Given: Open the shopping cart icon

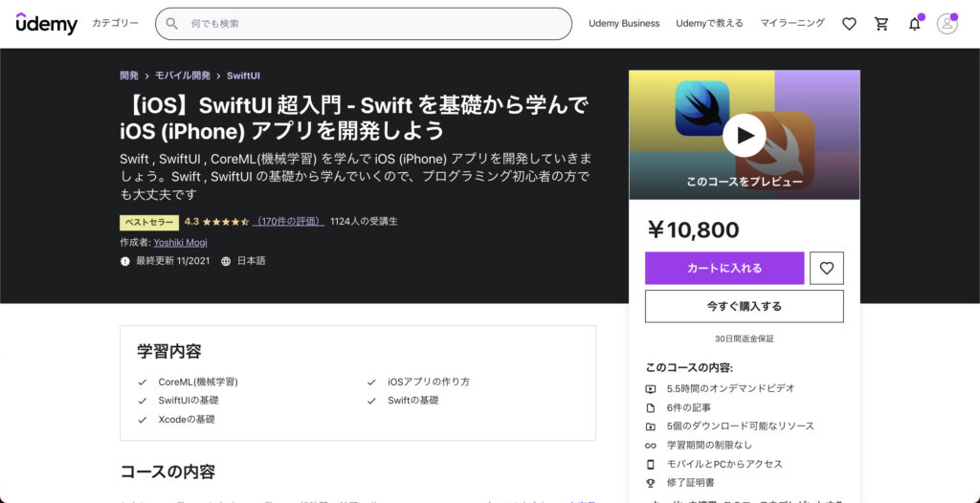Looking at the screenshot, I should [x=881, y=24].
